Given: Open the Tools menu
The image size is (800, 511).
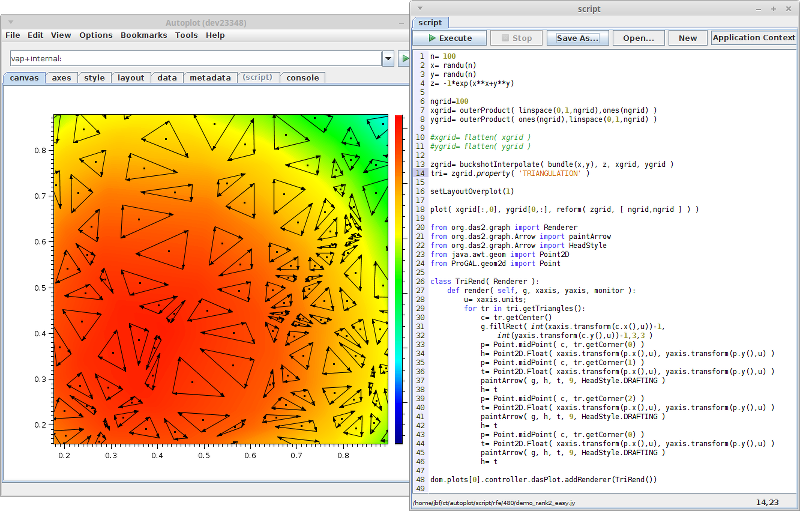Looking at the screenshot, I should click(186, 35).
